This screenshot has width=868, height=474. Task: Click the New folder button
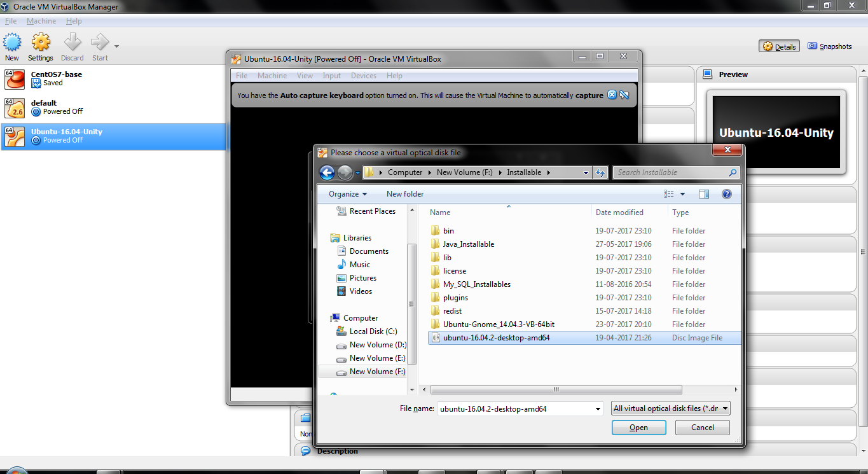(405, 194)
